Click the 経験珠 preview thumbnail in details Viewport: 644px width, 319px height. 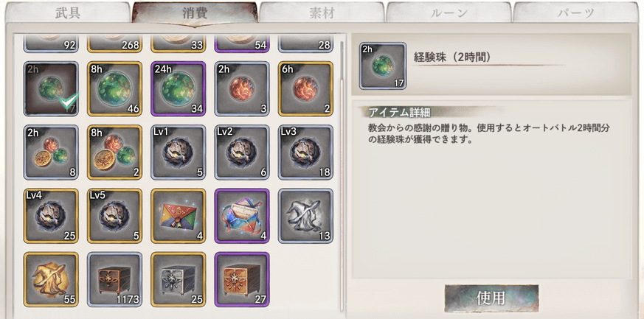383,66
